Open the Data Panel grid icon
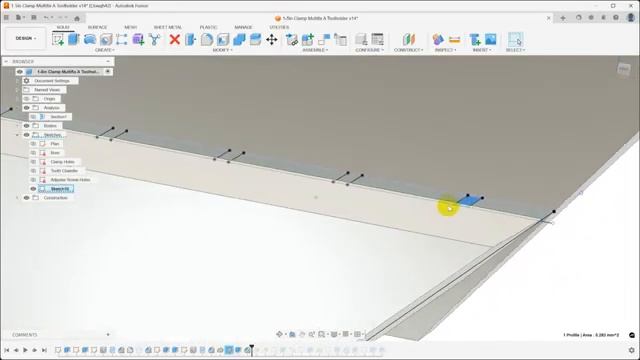Viewport: 640px width, 360px height. point(6,18)
